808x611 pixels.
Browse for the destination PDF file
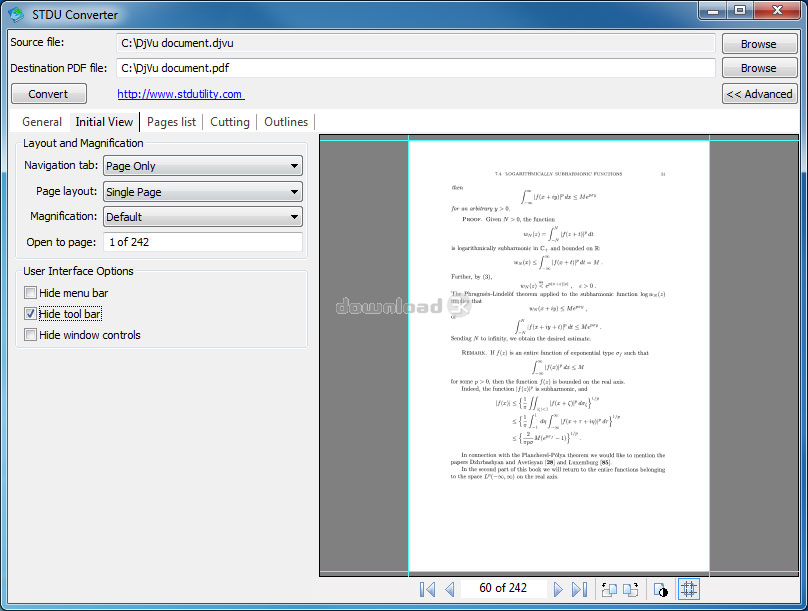(759, 68)
